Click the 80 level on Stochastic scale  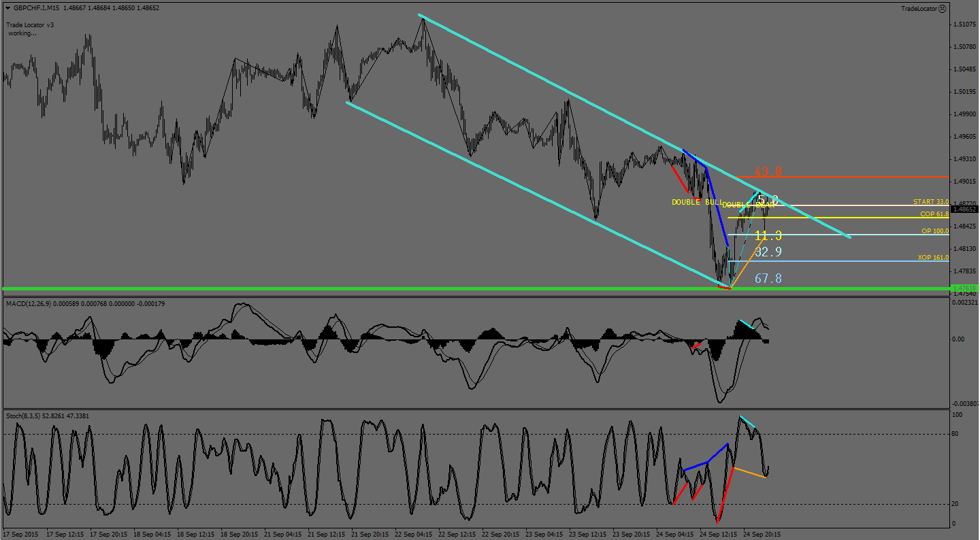coord(956,434)
